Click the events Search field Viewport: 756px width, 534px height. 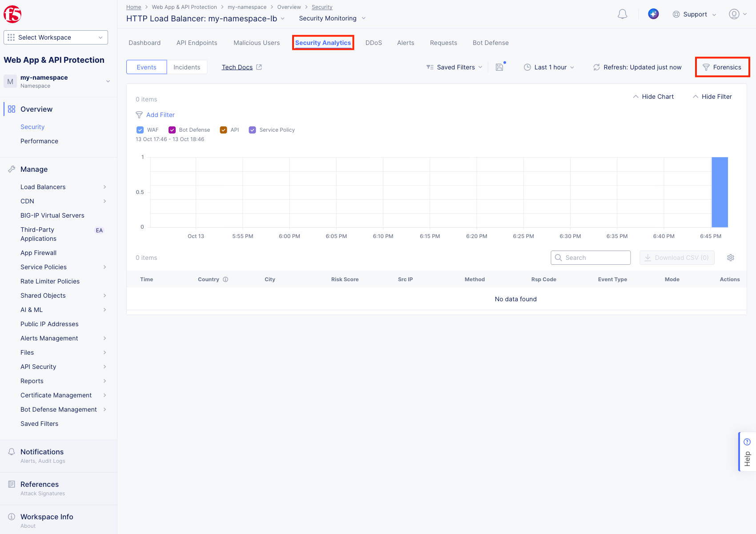coord(591,258)
